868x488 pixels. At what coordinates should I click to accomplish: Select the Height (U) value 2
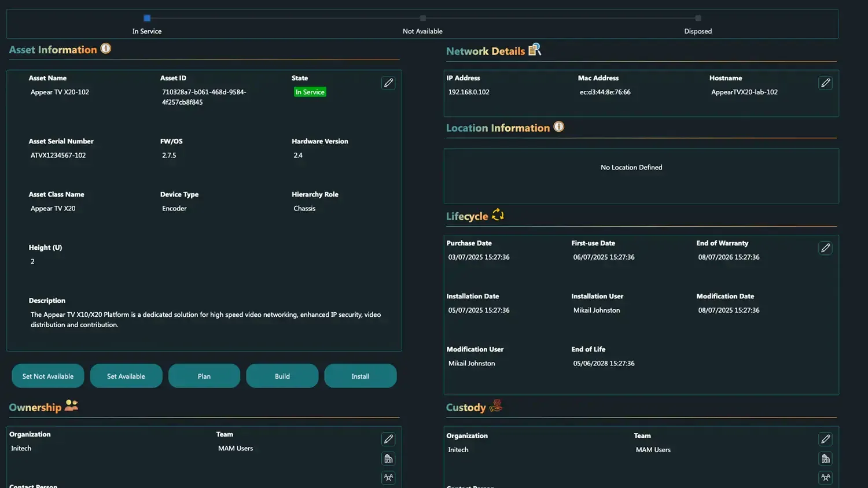[32, 261]
